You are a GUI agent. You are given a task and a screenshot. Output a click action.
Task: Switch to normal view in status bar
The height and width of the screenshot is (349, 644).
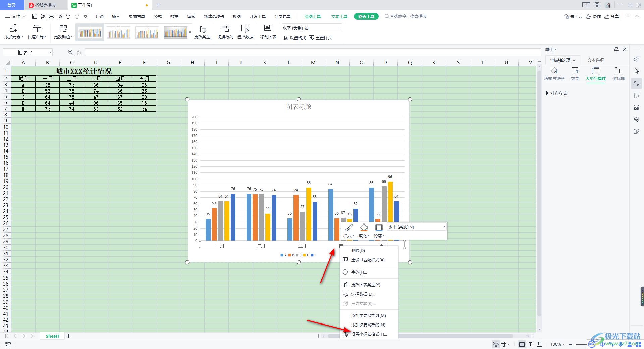coord(522,344)
